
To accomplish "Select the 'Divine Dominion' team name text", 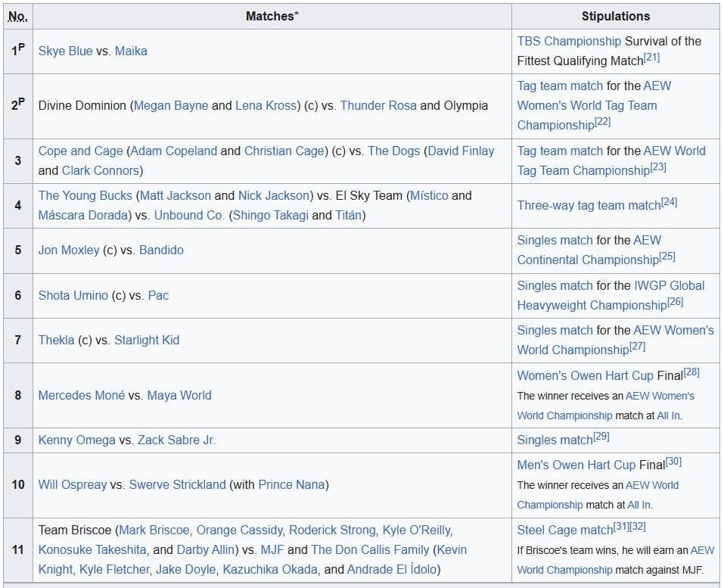I will coord(82,106).
